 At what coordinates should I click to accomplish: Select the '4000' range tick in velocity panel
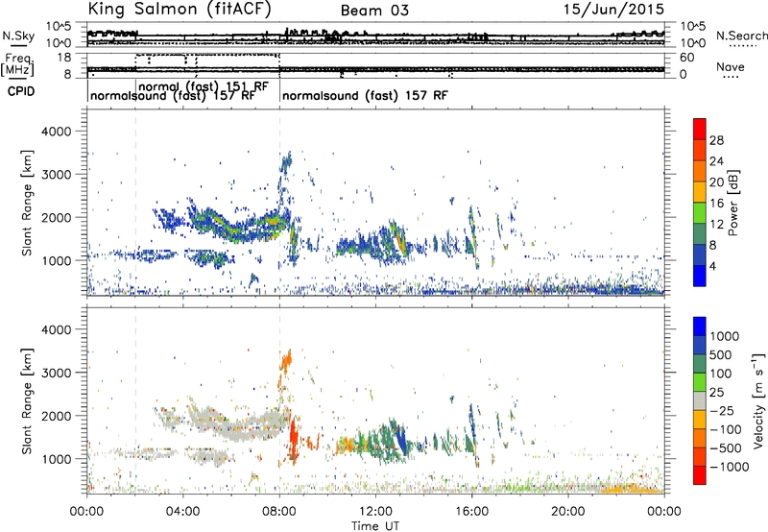(56, 329)
